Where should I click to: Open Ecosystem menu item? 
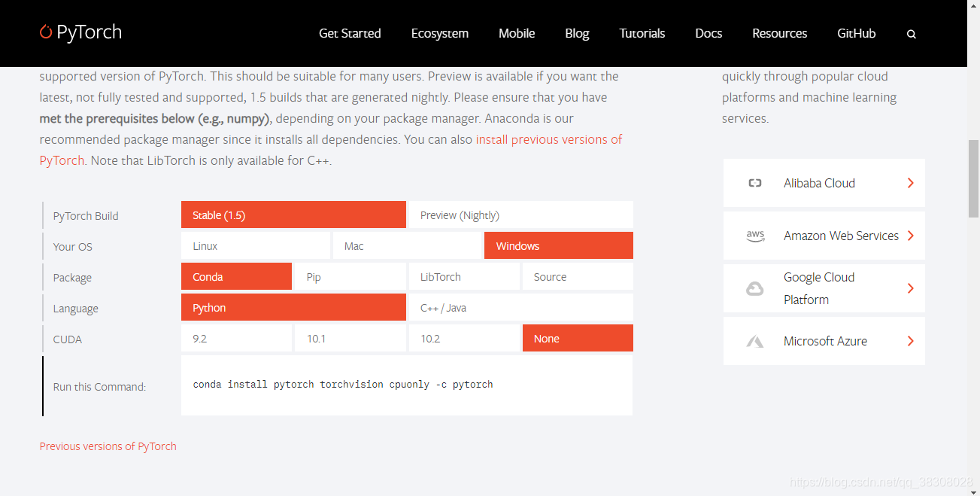(440, 33)
